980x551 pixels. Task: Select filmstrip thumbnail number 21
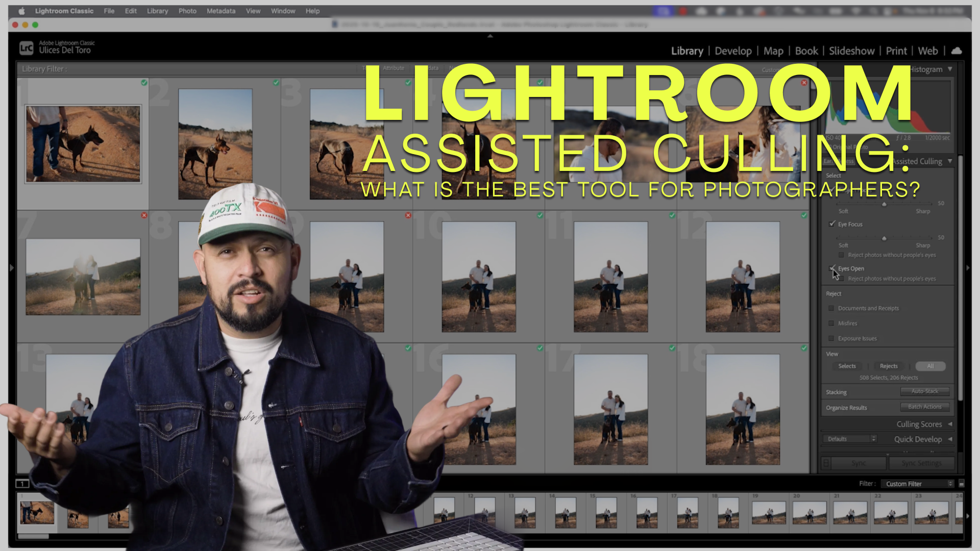[850, 512]
